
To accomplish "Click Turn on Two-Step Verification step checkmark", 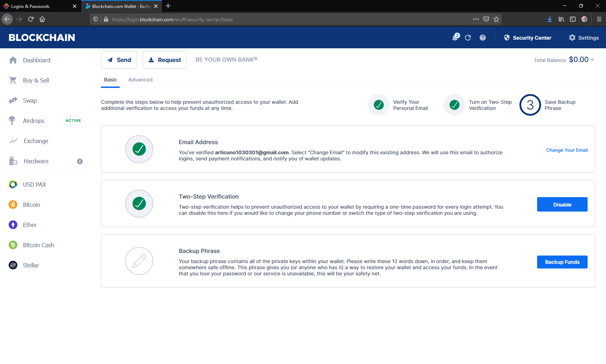I will 454,105.
